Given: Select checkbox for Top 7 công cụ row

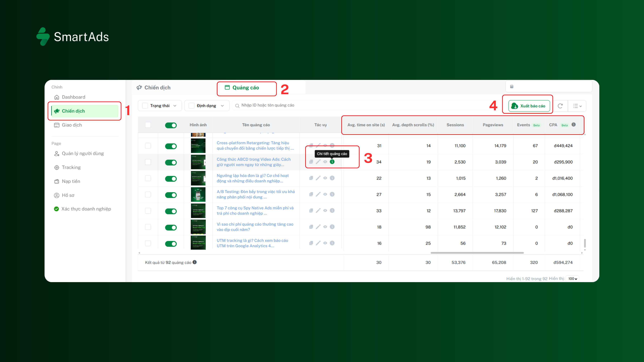Looking at the screenshot, I should click(x=148, y=211).
